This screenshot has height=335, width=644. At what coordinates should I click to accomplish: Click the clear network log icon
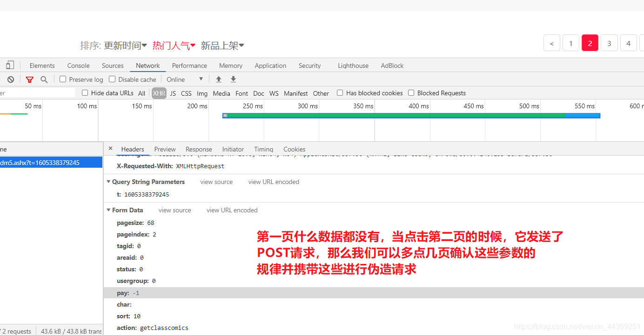tap(11, 79)
